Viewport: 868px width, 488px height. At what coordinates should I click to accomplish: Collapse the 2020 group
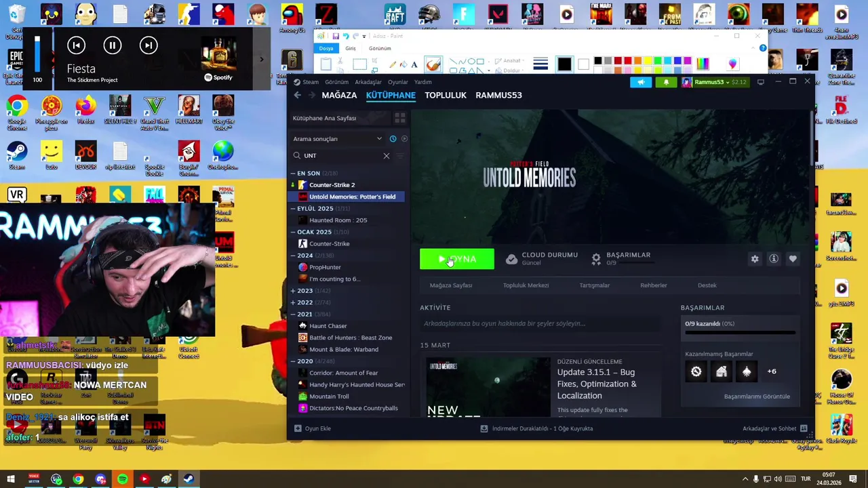coord(293,361)
